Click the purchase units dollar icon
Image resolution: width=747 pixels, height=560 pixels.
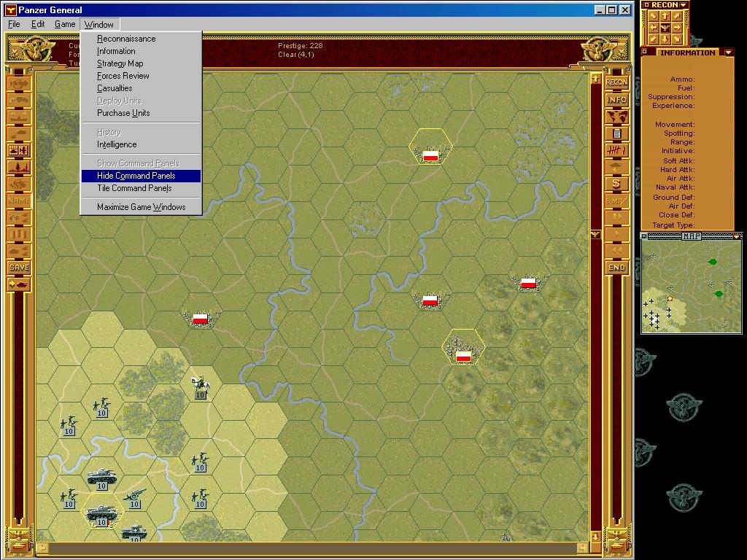pos(616,184)
